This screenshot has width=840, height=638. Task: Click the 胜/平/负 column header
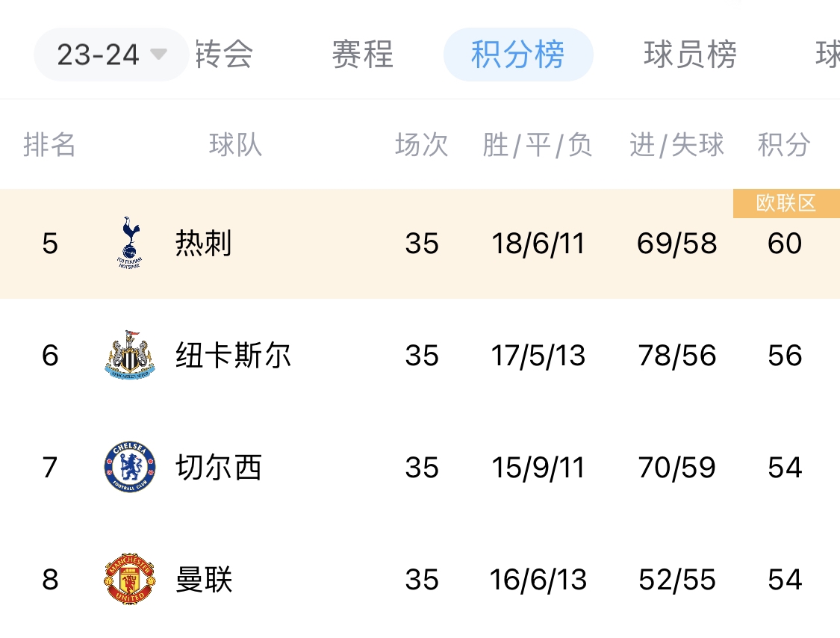click(538, 144)
